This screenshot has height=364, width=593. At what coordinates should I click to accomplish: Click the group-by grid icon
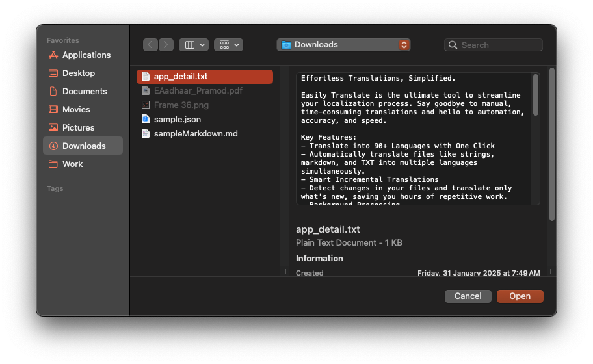(x=224, y=45)
